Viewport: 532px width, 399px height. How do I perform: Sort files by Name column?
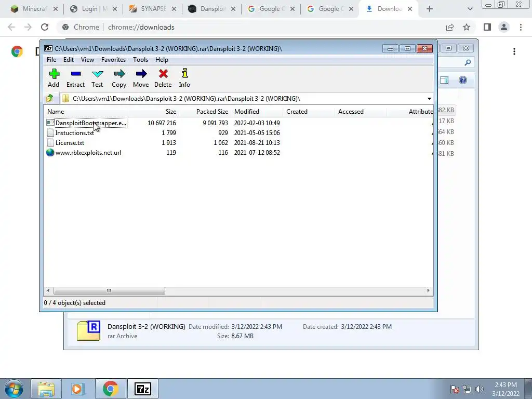(86, 112)
